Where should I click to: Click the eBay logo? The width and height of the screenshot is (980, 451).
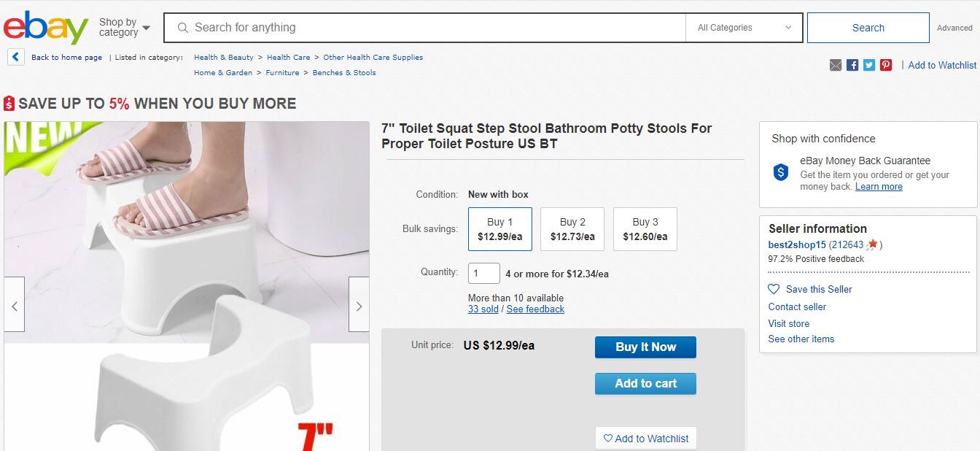pos(45,28)
